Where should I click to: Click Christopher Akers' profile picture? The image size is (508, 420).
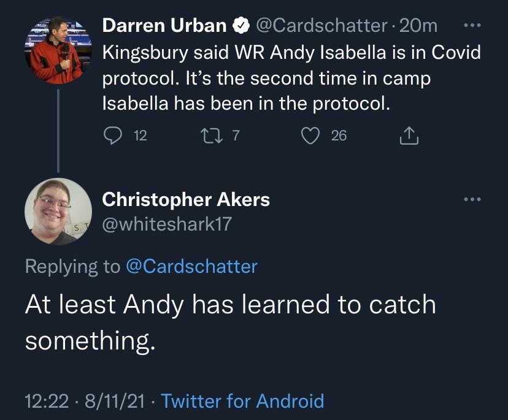[58, 212]
